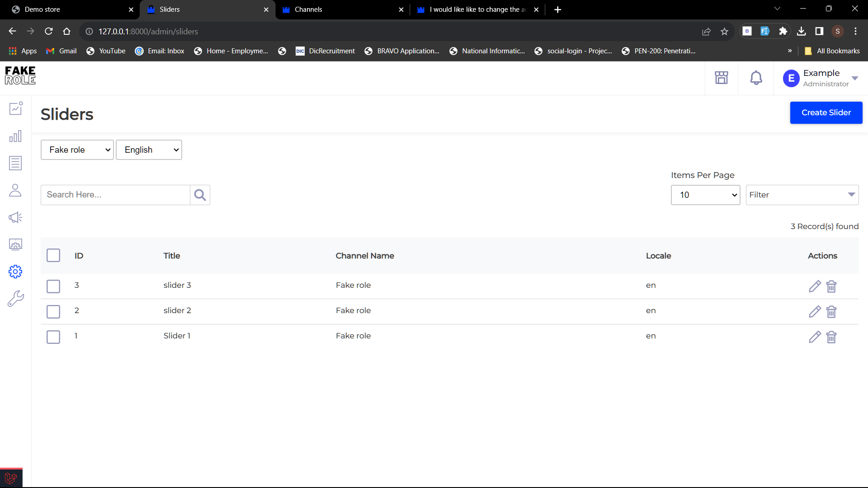The height and width of the screenshot is (488, 868).
Task: Check the box for slider 3
Action: click(x=53, y=286)
